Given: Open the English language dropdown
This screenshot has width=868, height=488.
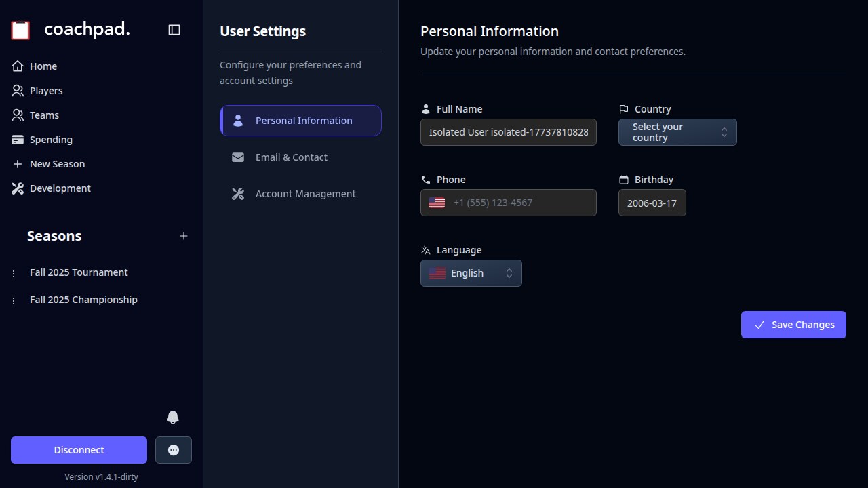Looking at the screenshot, I should [471, 273].
